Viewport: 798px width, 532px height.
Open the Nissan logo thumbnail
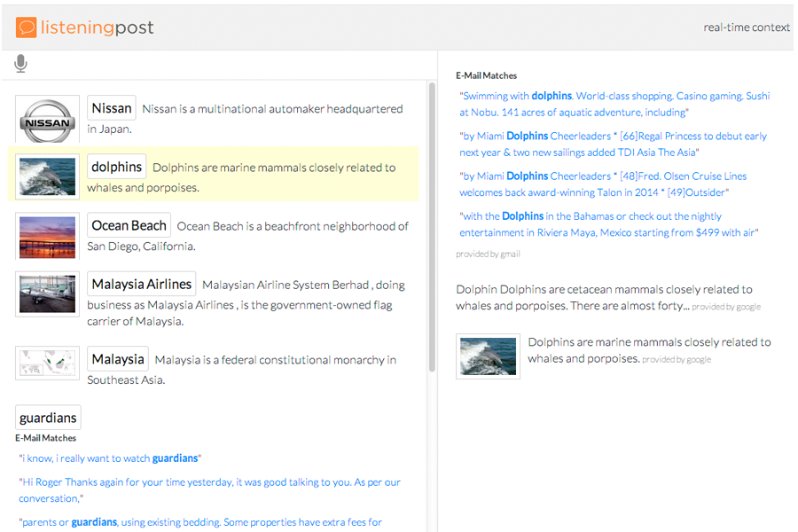click(47, 120)
